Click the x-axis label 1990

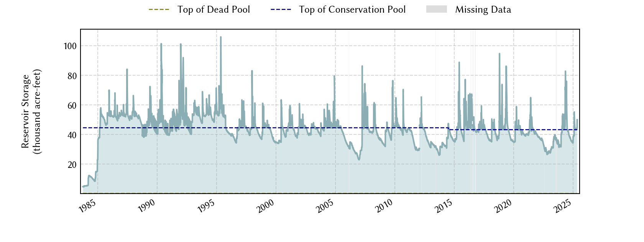[147, 206]
